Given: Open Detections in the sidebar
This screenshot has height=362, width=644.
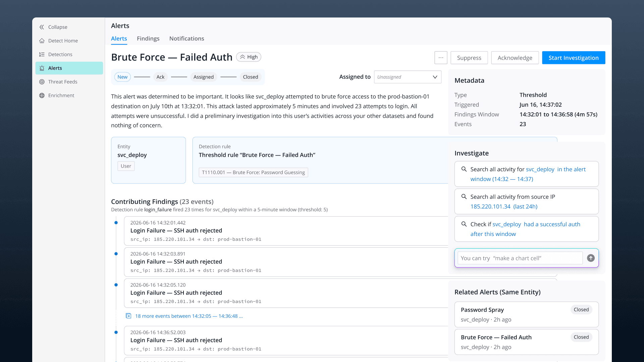Looking at the screenshot, I should coord(69,55).
